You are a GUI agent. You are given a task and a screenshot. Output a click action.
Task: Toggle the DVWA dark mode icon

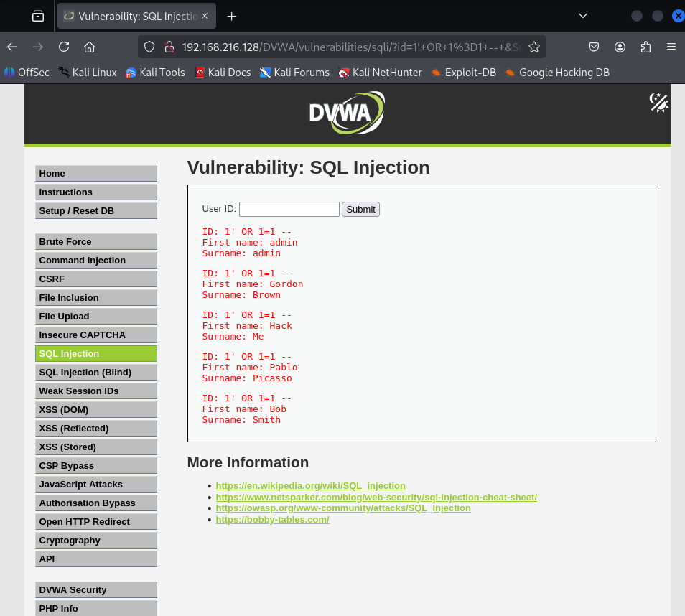(658, 103)
